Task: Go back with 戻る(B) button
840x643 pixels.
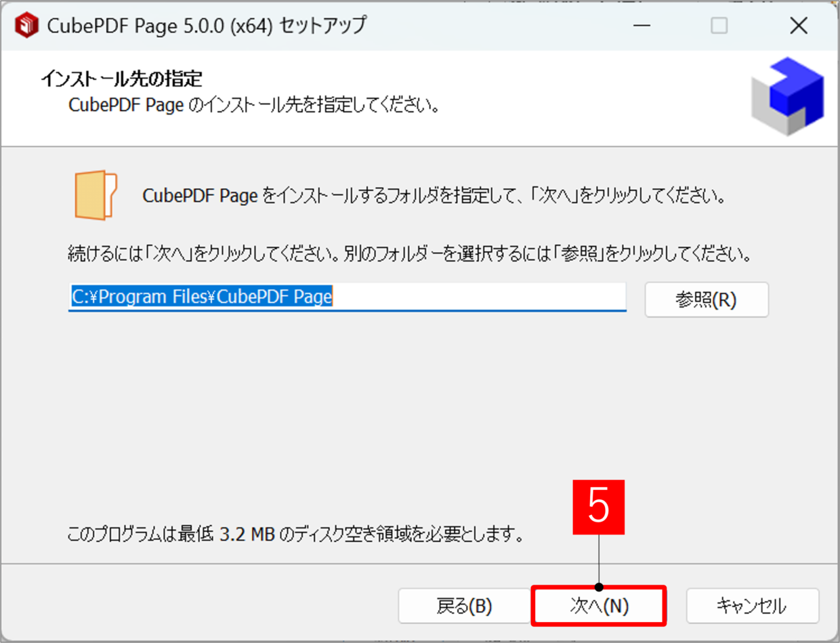Action: click(x=464, y=606)
